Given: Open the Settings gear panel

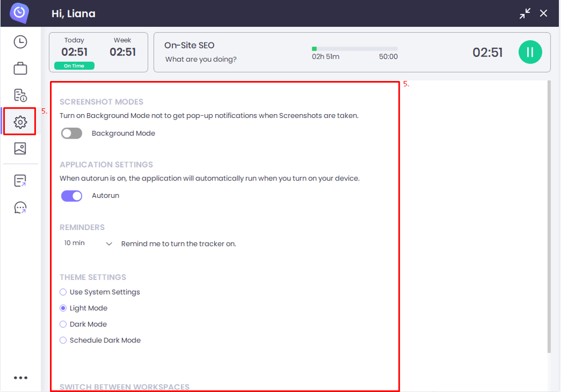Looking at the screenshot, I should pyautogui.click(x=20, y=122).
